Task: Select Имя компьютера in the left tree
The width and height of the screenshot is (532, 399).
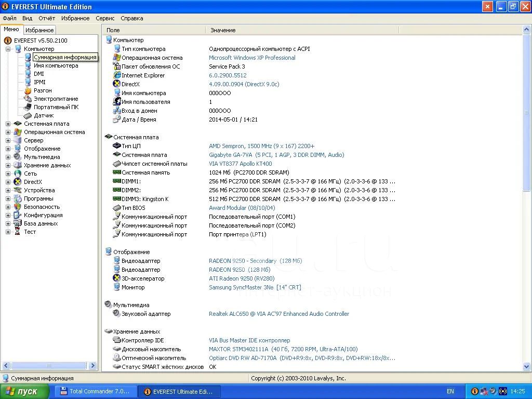Action: point(56,65)
